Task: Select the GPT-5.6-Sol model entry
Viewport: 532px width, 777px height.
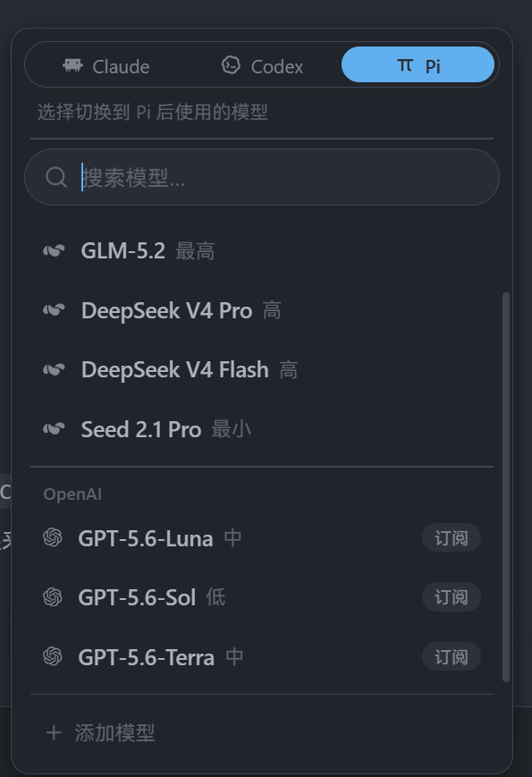Action: [x=262, y=597]
